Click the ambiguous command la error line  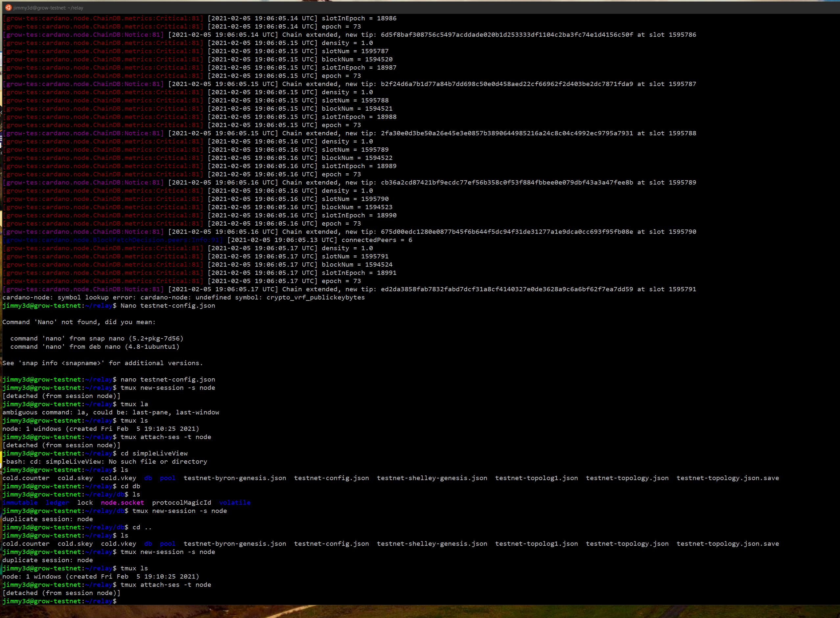110,413
